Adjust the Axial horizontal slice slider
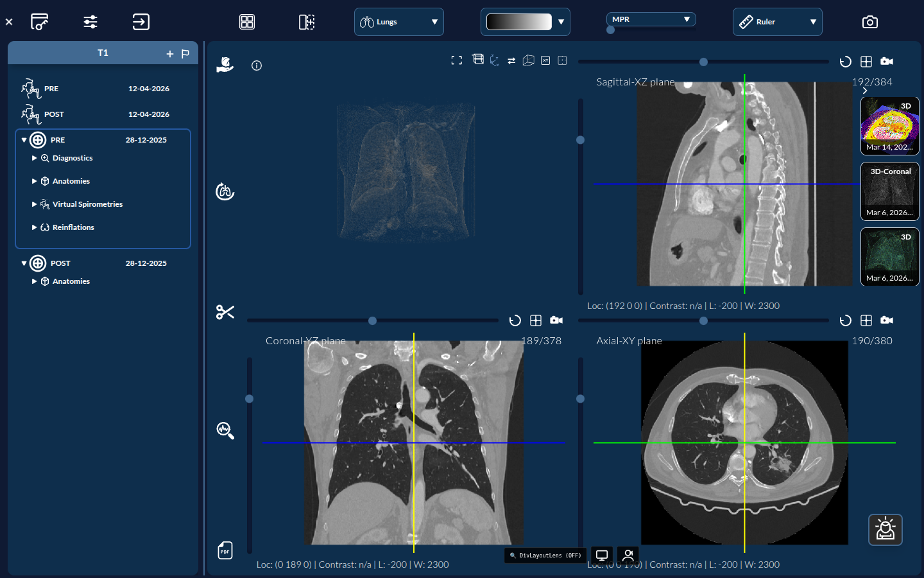Image resolution: width=924 pixels, height=578 pixels. pos(703,320)
